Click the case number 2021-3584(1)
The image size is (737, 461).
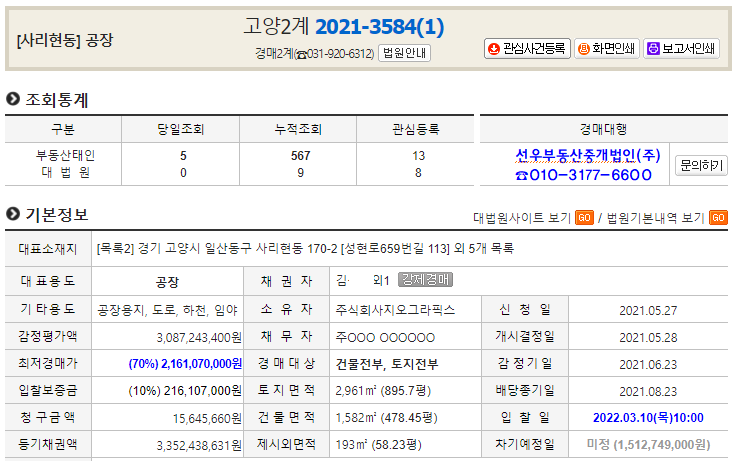point(379,27)
